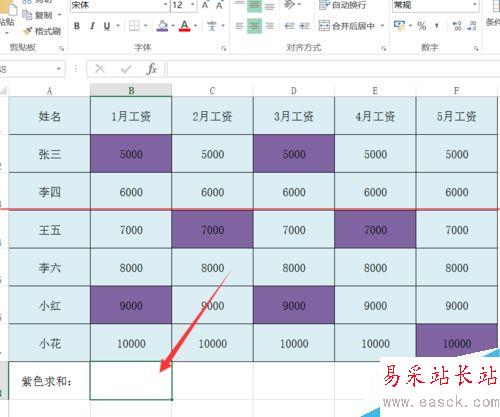Open the Merge & Center dropdown arrow
Viewport: 500px width, 417px height.
pyautogui.click(x=382, y=26)
